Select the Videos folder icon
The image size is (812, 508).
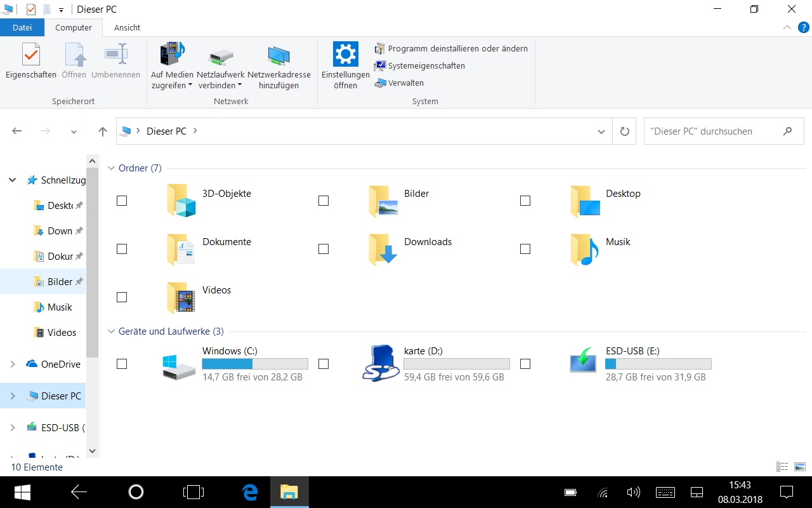coord(181,297)
